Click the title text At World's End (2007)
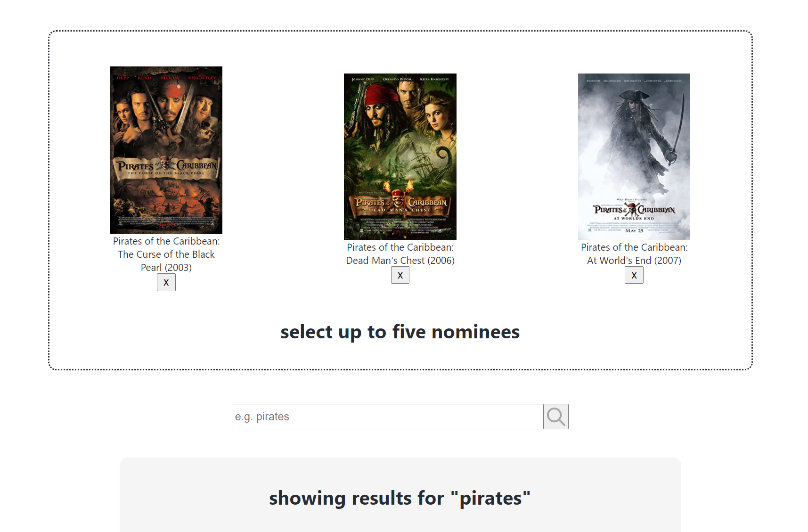 coord(634,254)
